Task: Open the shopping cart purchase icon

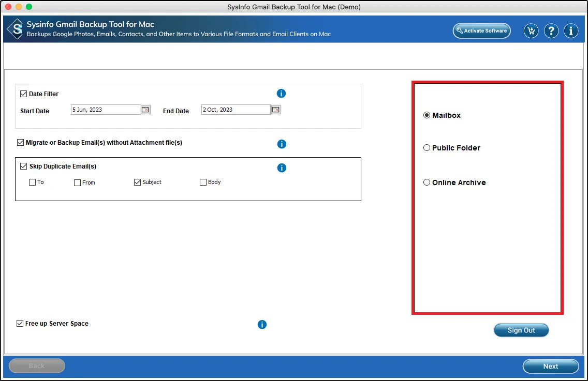Action: click(531, 31)
